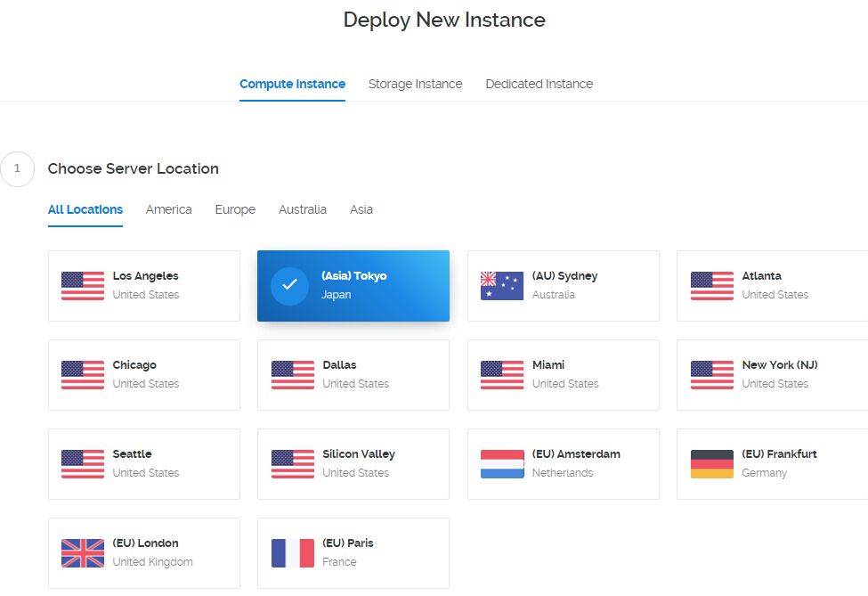Filter locations by America
This screenshot has height=596, width=868.
(x=168, y=209)
